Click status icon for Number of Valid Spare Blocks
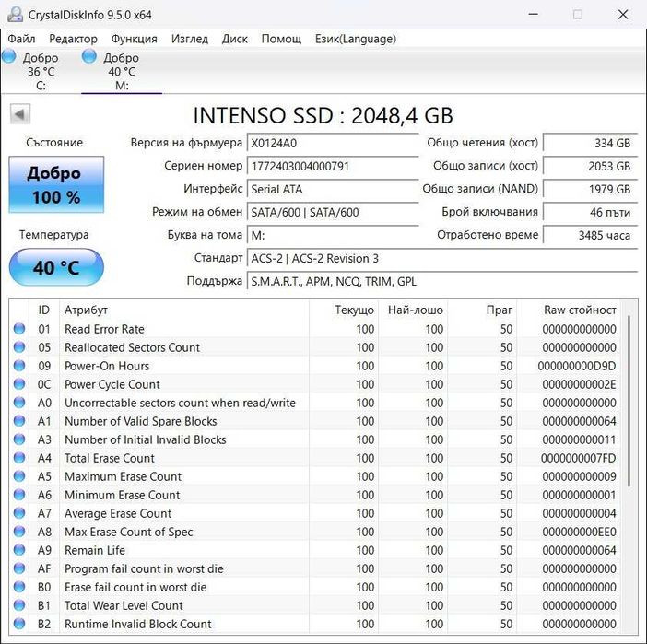The width and height of the screenshot is (647, 644). point(19,421)
